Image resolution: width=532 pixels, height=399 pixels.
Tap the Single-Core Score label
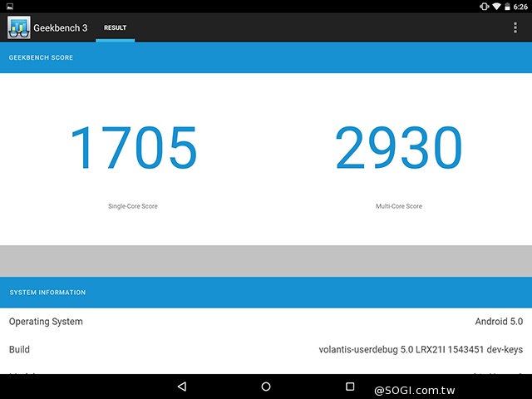click(133, 206)
